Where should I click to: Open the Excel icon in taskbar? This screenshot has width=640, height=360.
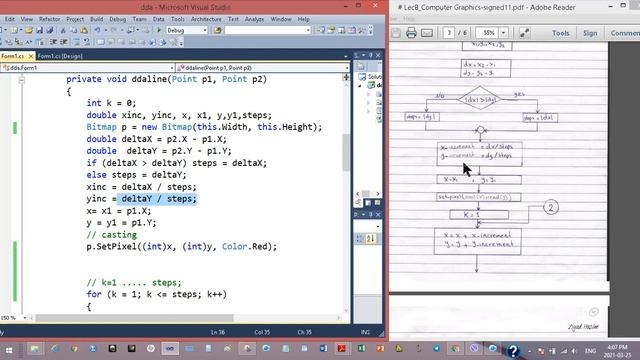(361, 349)
